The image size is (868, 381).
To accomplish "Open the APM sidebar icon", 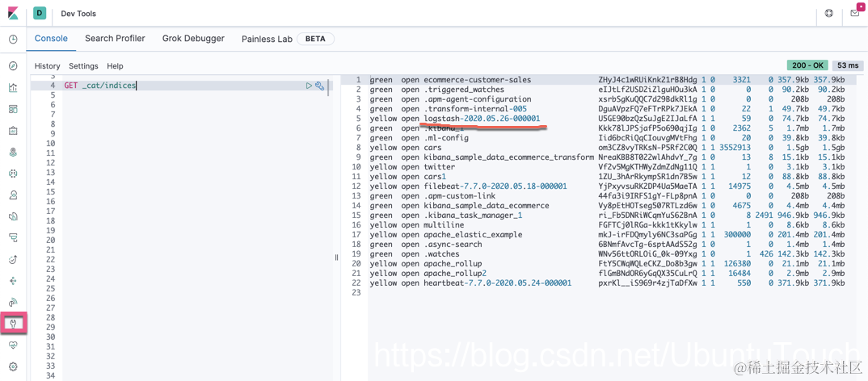I will tap(13, 237).
